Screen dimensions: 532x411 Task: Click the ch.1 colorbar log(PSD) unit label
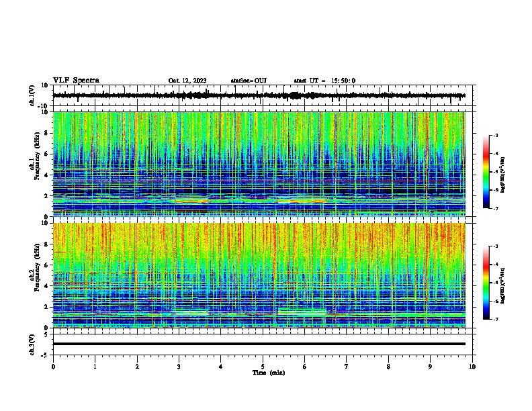pos(502,175)
